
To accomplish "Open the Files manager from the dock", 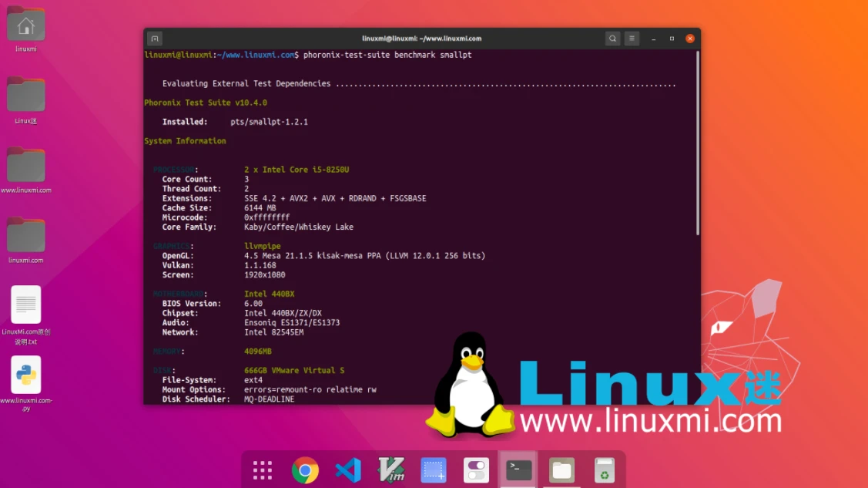I will [561, 470].
